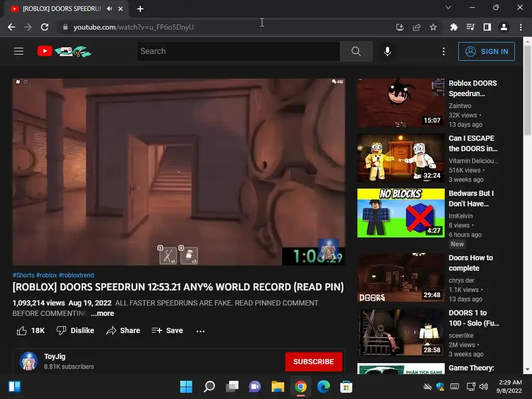Go back in Chrome
Image resolution: width=532 pixels, height=399 pixels.
tap(11, 27)
